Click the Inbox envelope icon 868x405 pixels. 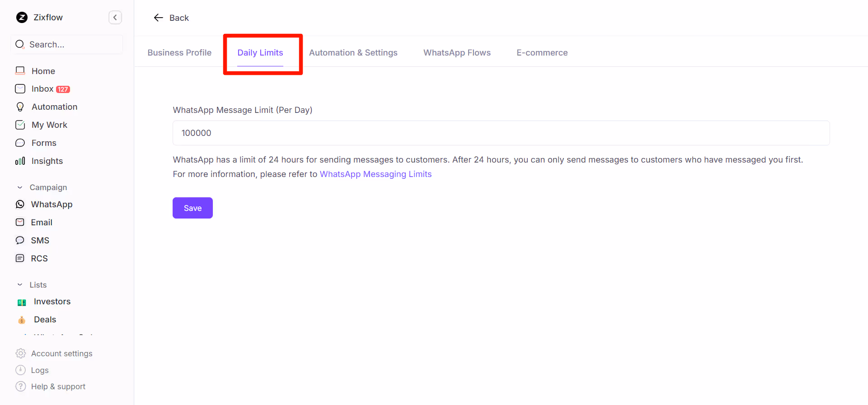point(20,89)
